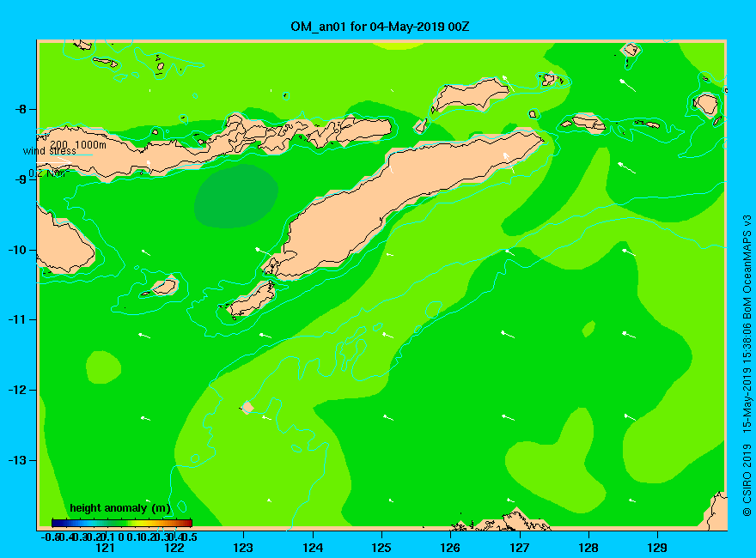
Task: Click the latitude label -12
Action: 18,390
